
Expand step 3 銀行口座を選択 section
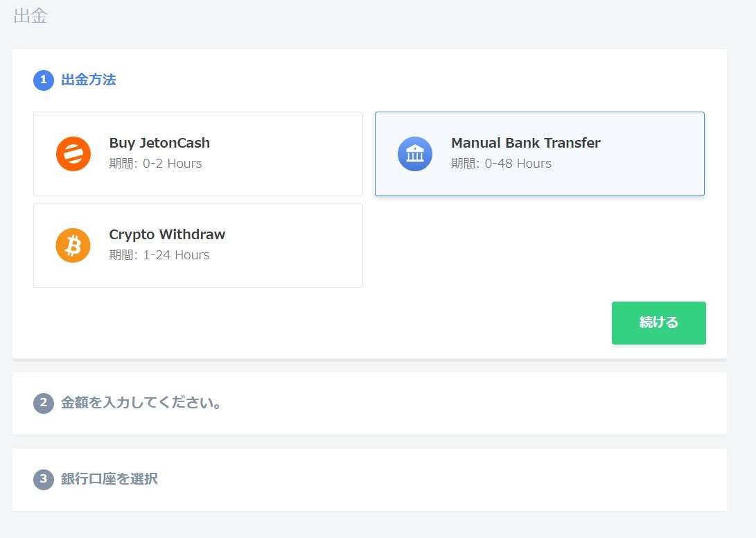tap(369, 479)
